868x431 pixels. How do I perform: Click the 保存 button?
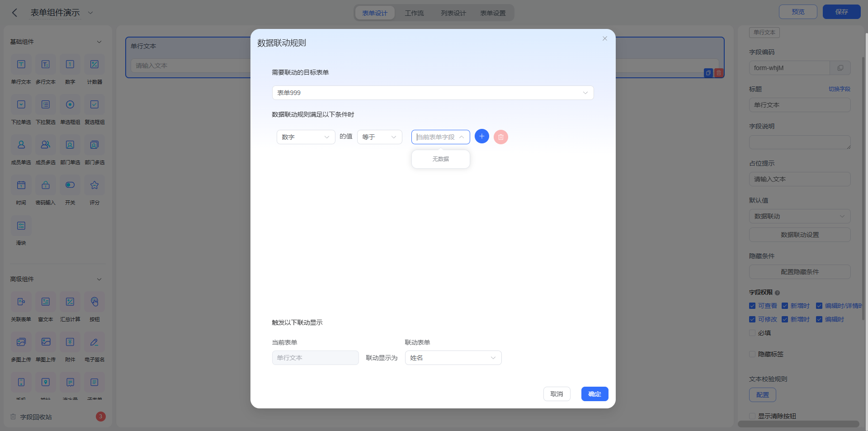click(x=841, y=12)
